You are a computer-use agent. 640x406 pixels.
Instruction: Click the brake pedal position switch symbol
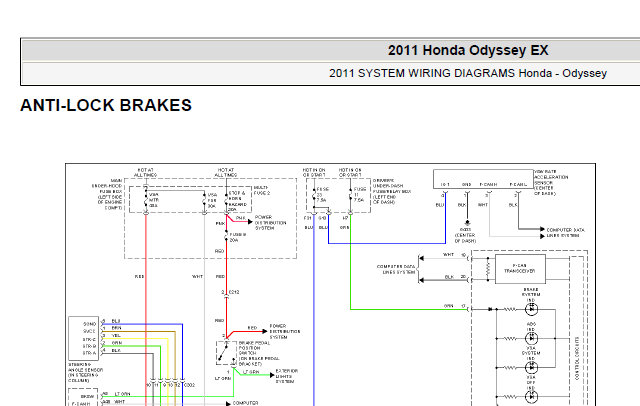[x=226, y=353]
